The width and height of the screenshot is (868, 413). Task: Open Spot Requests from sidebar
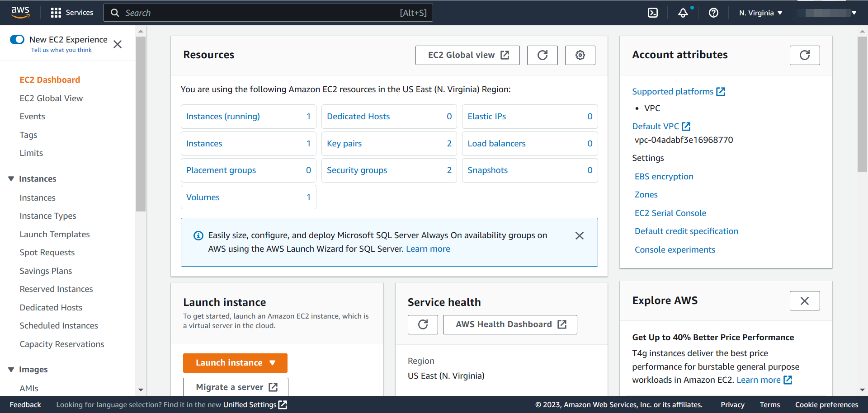(47, 253)
